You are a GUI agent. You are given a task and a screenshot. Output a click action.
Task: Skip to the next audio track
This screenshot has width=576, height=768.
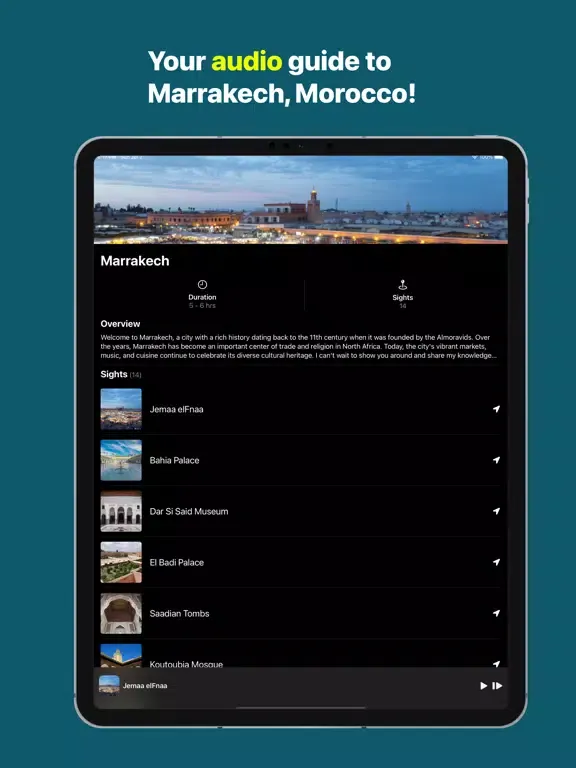(x=497, y=686)
